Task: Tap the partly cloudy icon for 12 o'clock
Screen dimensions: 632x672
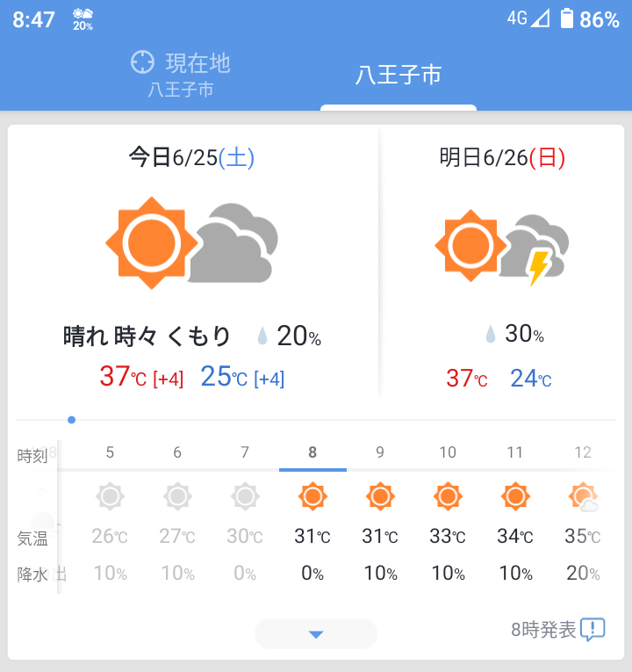Action: click(584, 498)
